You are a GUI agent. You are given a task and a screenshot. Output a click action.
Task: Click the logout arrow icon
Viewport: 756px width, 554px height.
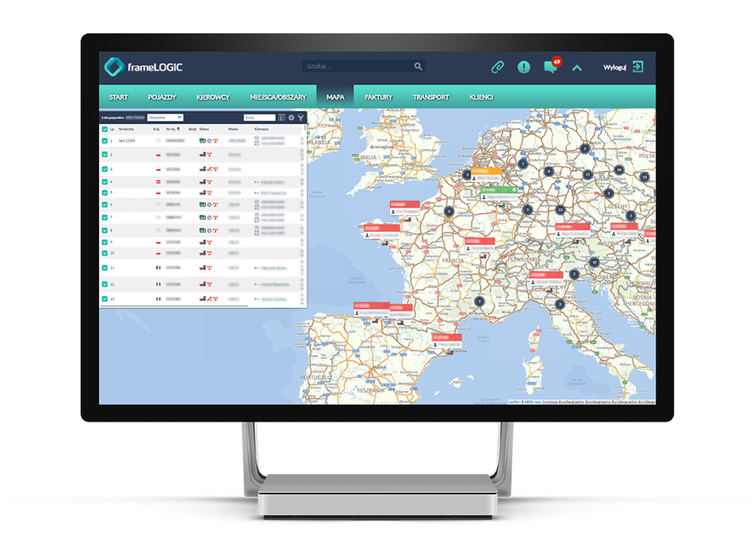[x=638, y=66]
